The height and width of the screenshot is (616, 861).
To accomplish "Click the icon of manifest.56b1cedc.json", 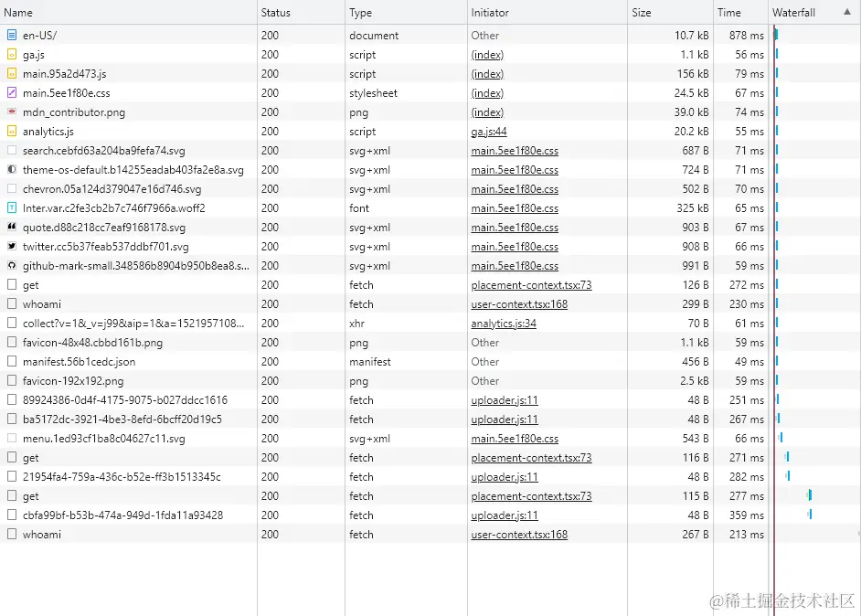I will (12, 361).
